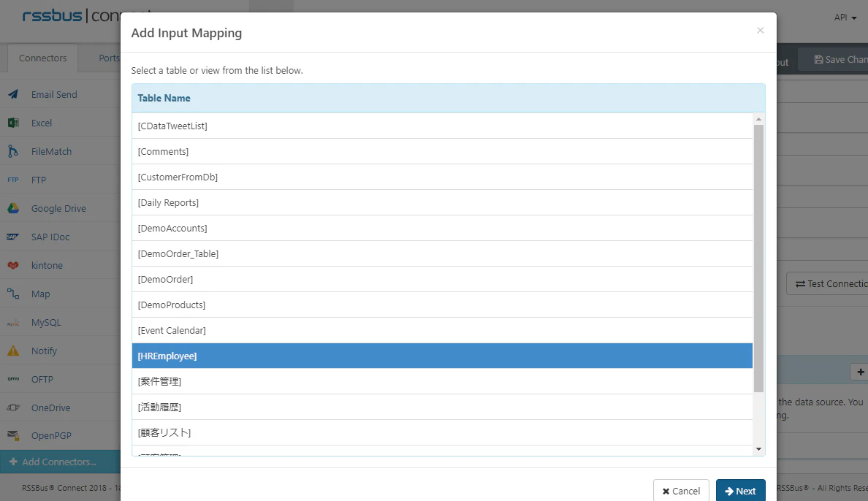The width and height of the screenshot is (868, 501).
Task: Select the [DemoAccounts] table
Action: (x=442, y=228)
